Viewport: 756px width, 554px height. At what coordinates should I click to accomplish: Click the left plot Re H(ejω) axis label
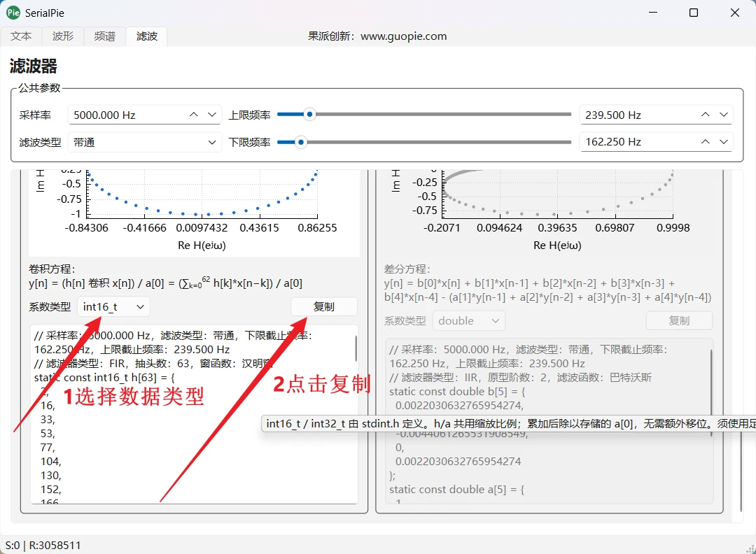point(202,246)
